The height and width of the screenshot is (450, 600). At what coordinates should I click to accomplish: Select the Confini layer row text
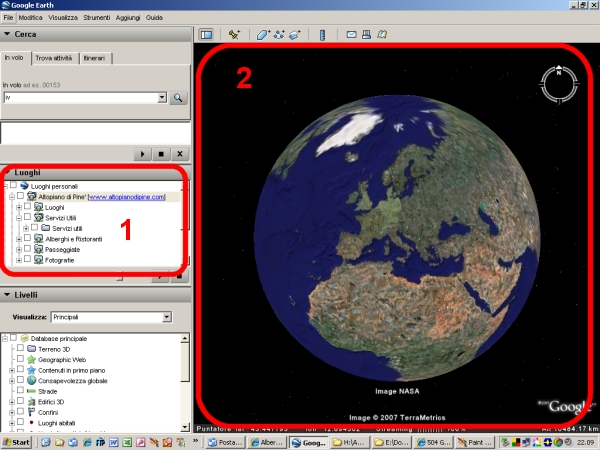pos(48,412)
